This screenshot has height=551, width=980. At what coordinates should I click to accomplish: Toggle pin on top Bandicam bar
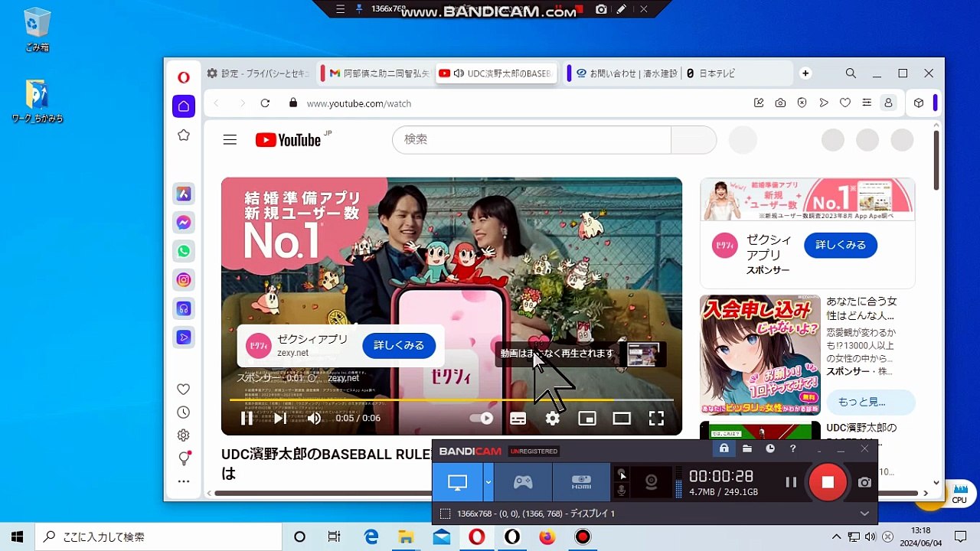point(359,9)
